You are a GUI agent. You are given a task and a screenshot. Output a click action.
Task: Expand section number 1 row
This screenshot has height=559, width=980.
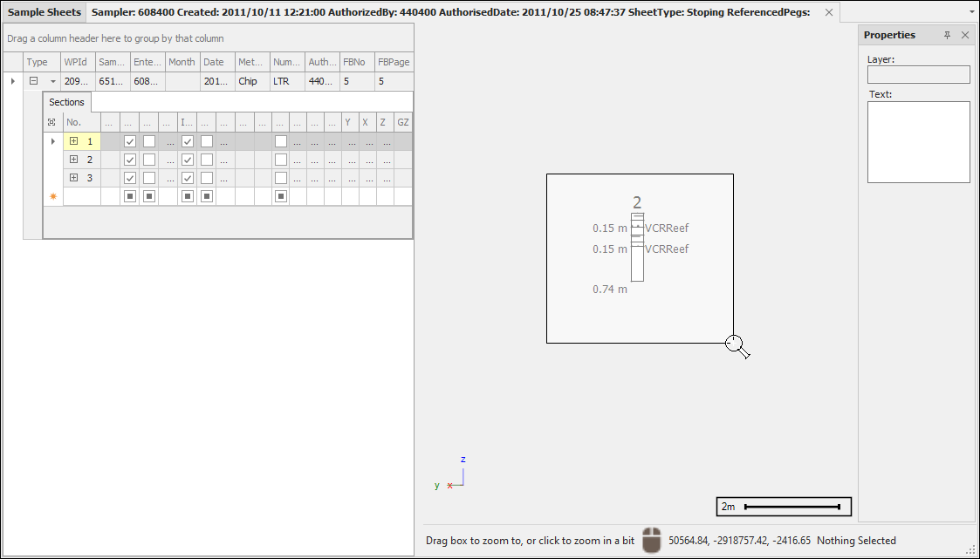(x=73, y=141)
